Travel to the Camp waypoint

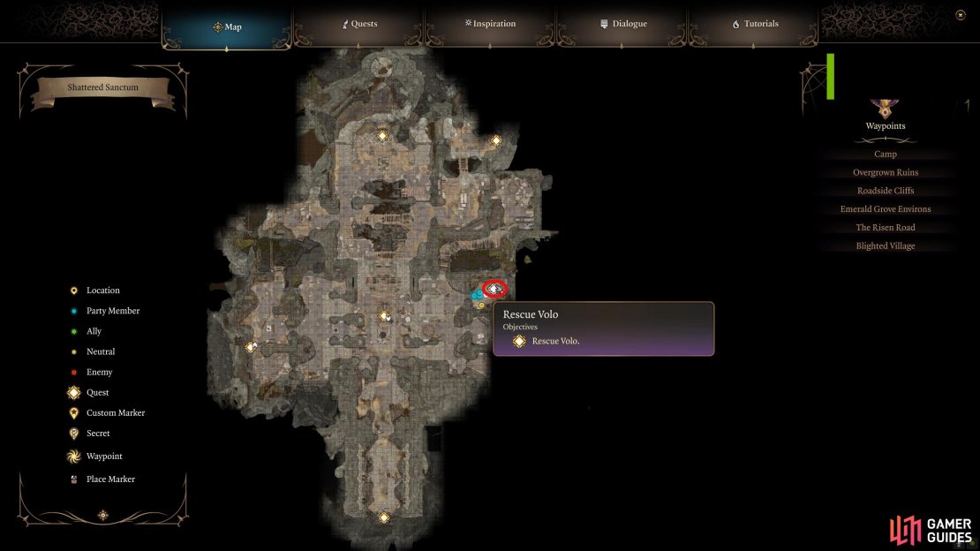885,154
